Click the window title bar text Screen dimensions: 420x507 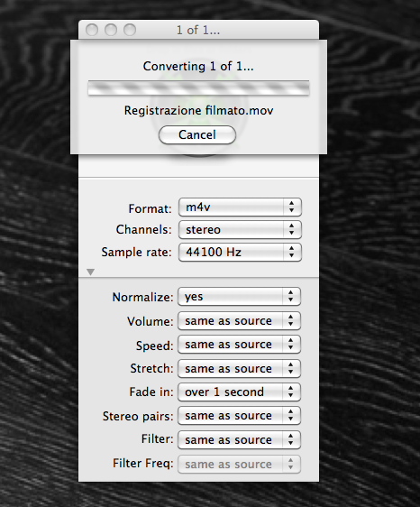(198, 31)
